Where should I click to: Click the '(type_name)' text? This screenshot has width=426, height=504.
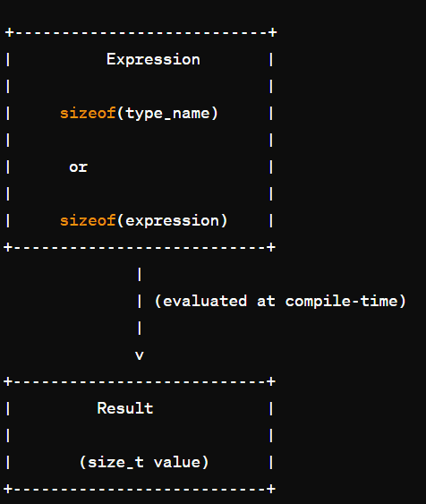point(167,114)
